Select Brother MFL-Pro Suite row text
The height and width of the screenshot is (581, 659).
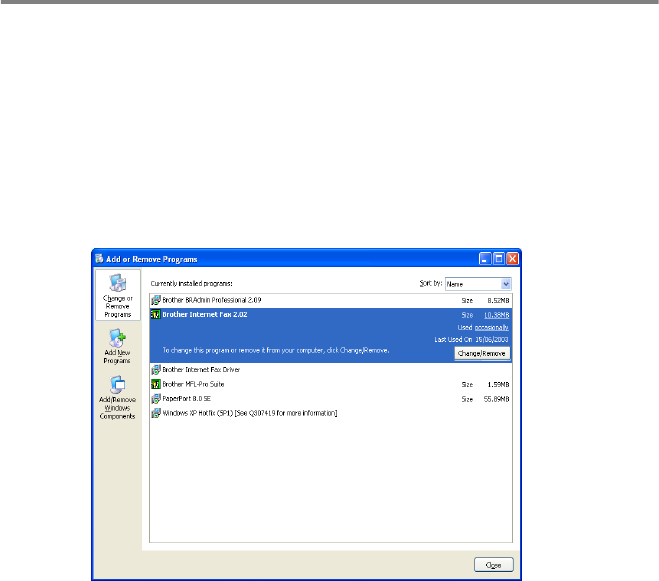pyautogui.click(x=193, y=384)
